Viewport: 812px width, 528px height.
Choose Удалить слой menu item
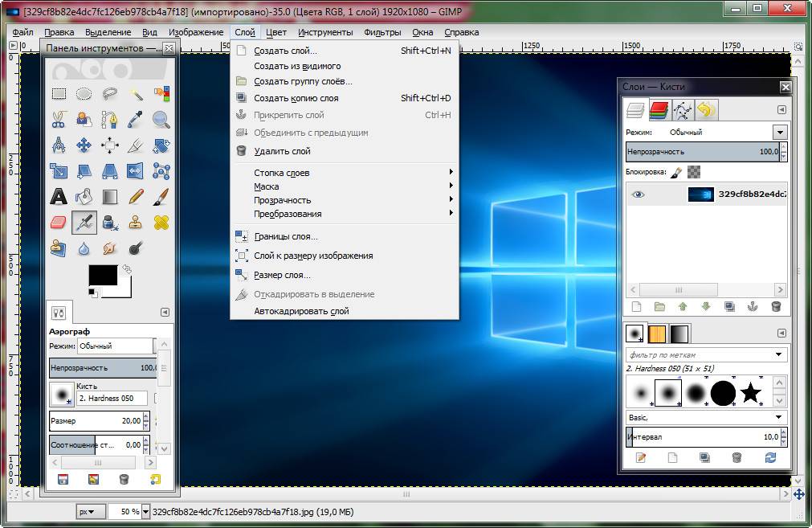[345, 151]
